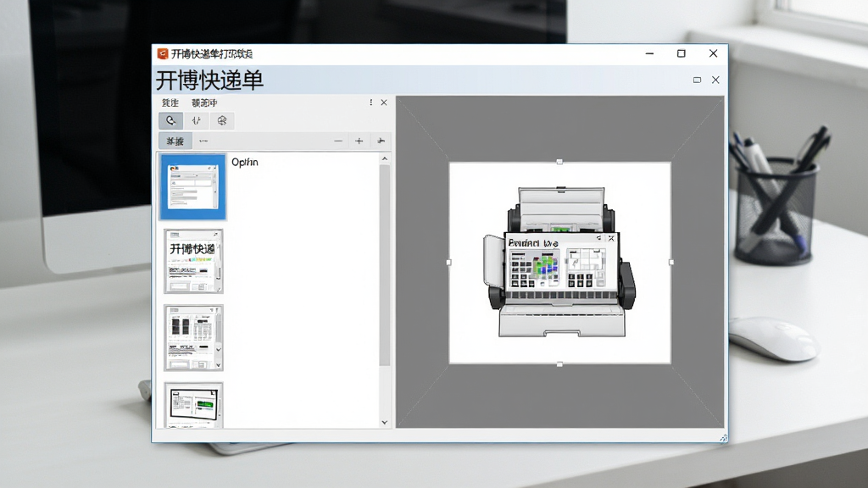Open the first menu label in the left panel

click(x=170, y=103)
